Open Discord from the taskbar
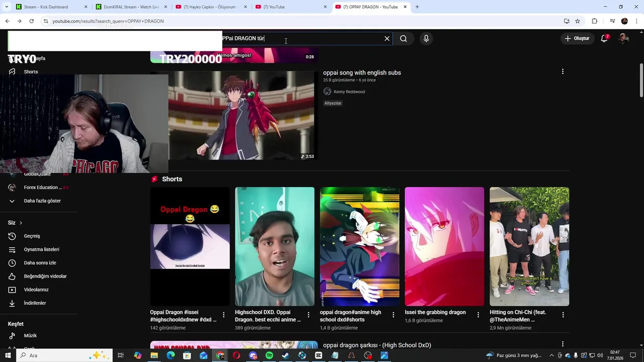The height and width of the screenshot is (362, 644). tap(253, 355)
